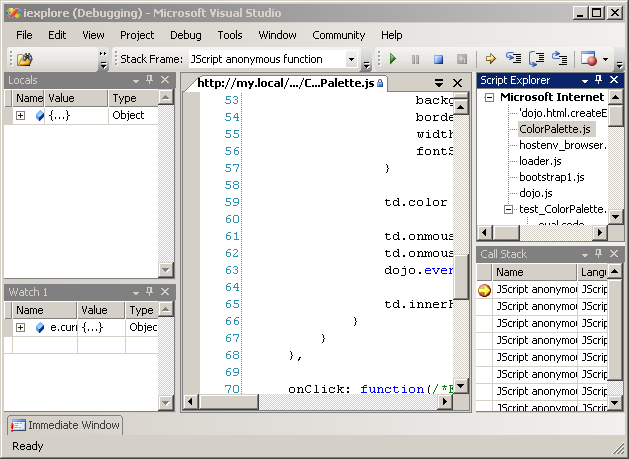This screenshot has width=629, height=459.
Task: Click line 70 onClick function code
Action: (371, 389)
